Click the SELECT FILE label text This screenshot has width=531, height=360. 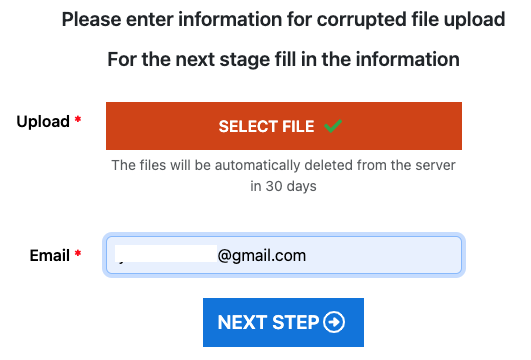click(267, 126)
